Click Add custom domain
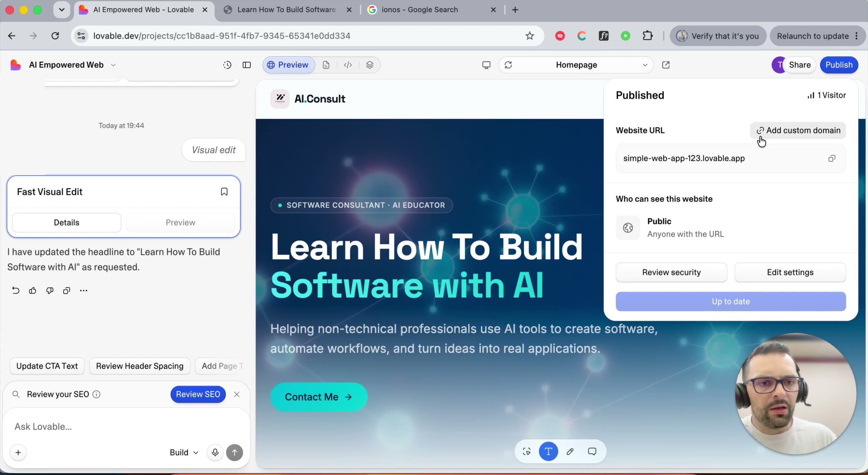The image size is (868, 475). pyautogui.click(x=798, y=130)
